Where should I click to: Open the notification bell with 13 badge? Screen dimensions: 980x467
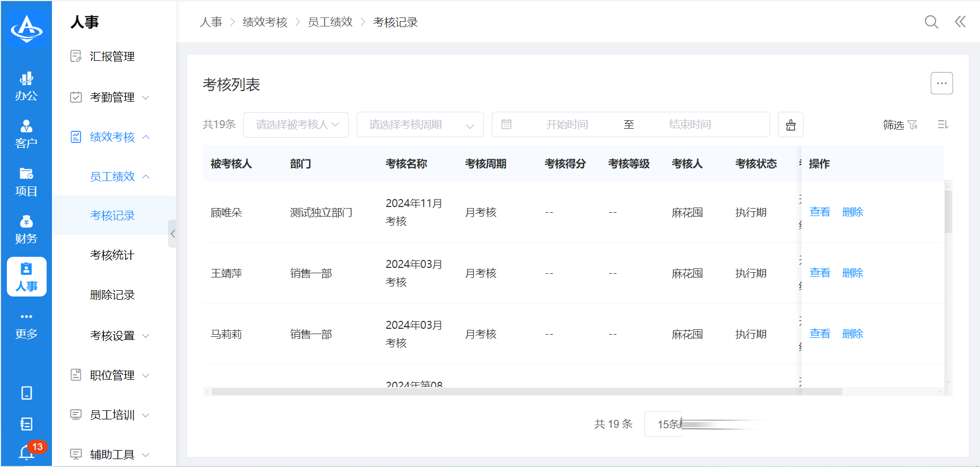pyautogui.click(x=27, y=452)
